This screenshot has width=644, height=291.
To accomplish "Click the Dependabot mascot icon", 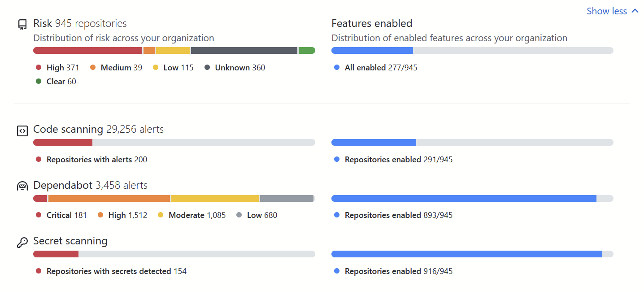I will [x=22, y=186].
